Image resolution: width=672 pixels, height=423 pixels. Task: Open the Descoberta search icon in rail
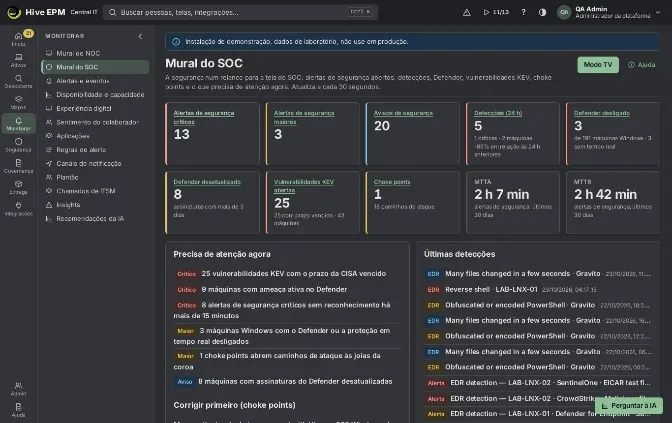[x=18, y=81]
